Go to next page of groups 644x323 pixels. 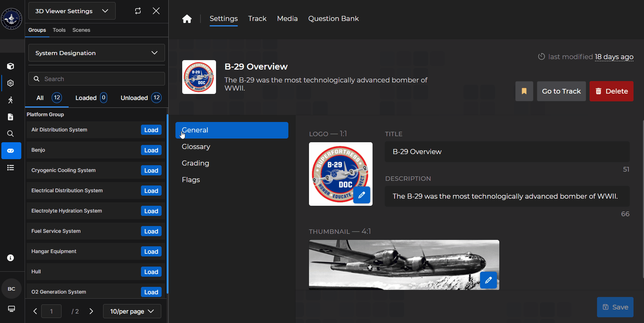[91, 311]
